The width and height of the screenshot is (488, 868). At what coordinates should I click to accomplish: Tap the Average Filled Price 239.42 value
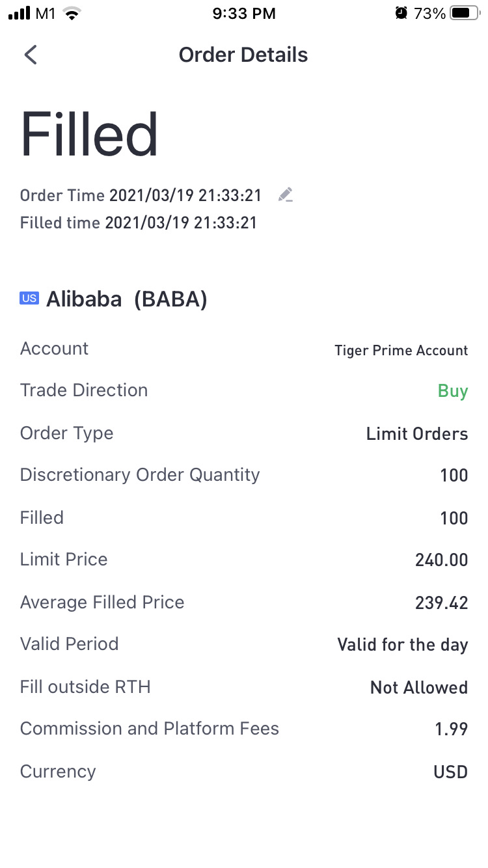(441, 603)
